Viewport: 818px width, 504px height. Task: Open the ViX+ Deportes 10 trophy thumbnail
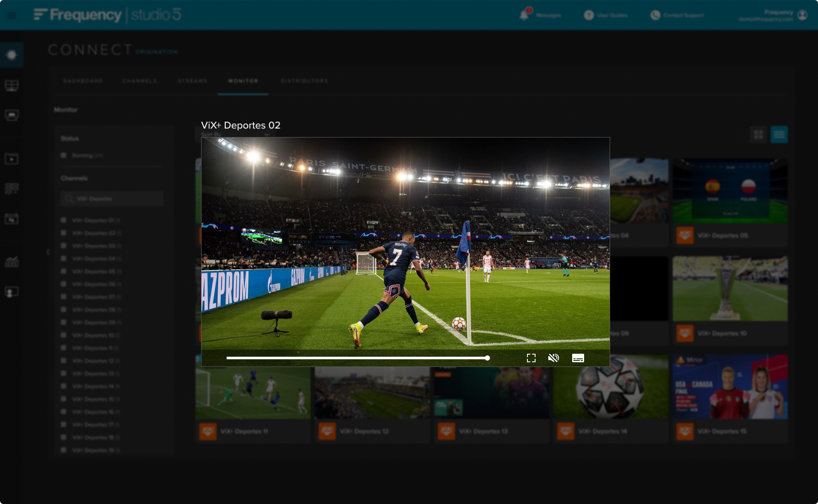[730, 289]
